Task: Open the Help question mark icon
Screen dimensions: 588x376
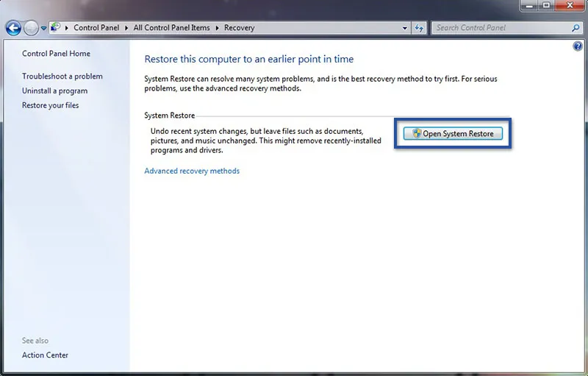Action: pyautogui.click(x=578, y=46)
